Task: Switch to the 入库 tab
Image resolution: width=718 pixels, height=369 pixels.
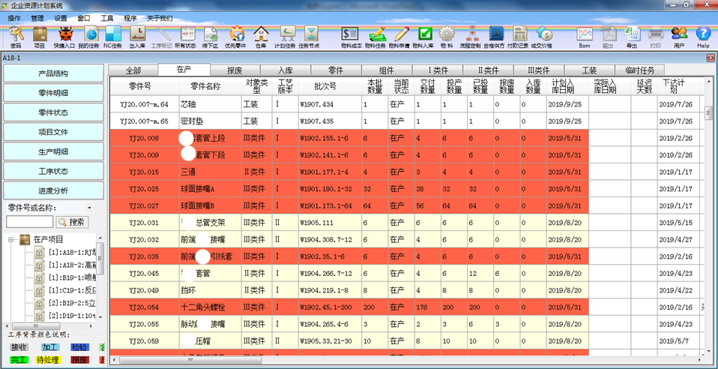Action: tap(286, 71)
